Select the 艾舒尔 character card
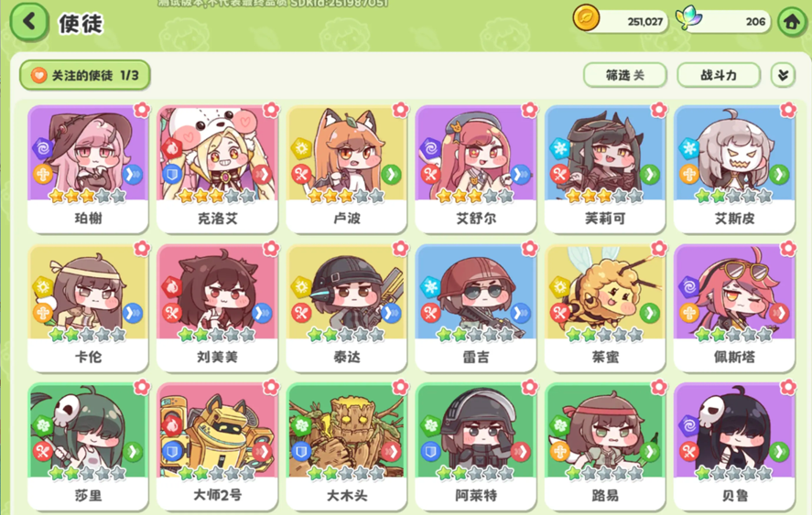Screen dimensions: 812x515 [x=475, y=168]
